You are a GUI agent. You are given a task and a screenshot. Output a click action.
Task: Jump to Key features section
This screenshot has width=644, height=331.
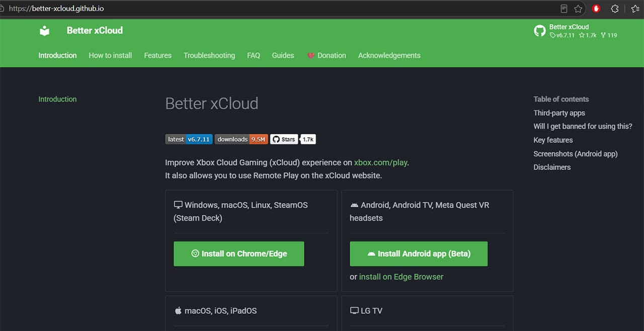[x=553, y=140]
